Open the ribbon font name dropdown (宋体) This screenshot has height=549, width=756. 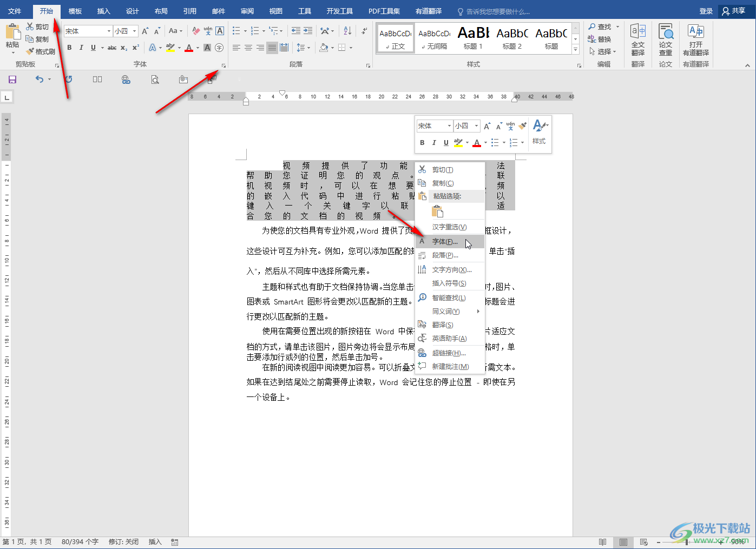click(109, 31)
